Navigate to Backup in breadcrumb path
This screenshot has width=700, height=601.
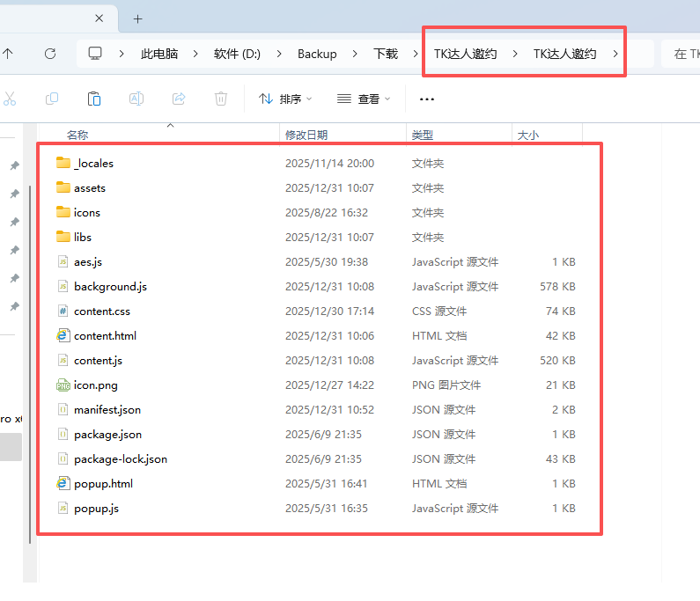pos(317,54)
